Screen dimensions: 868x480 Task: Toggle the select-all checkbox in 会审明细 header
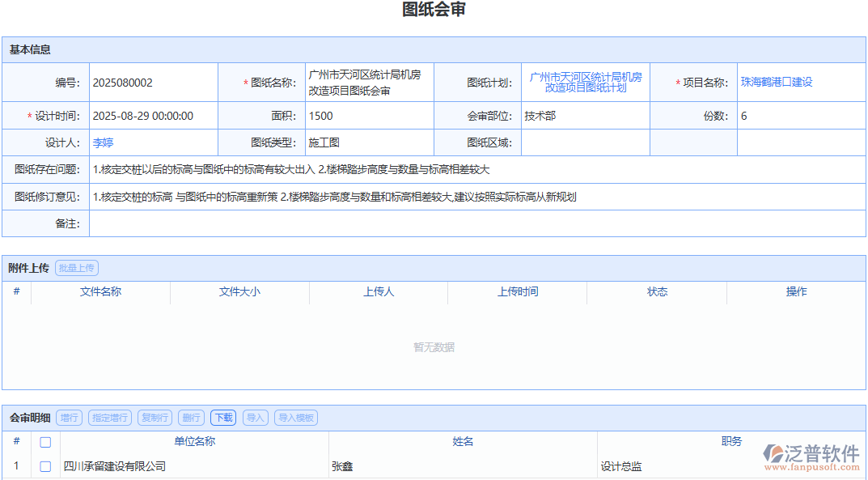pyautogui.click(x=45, y=442)
